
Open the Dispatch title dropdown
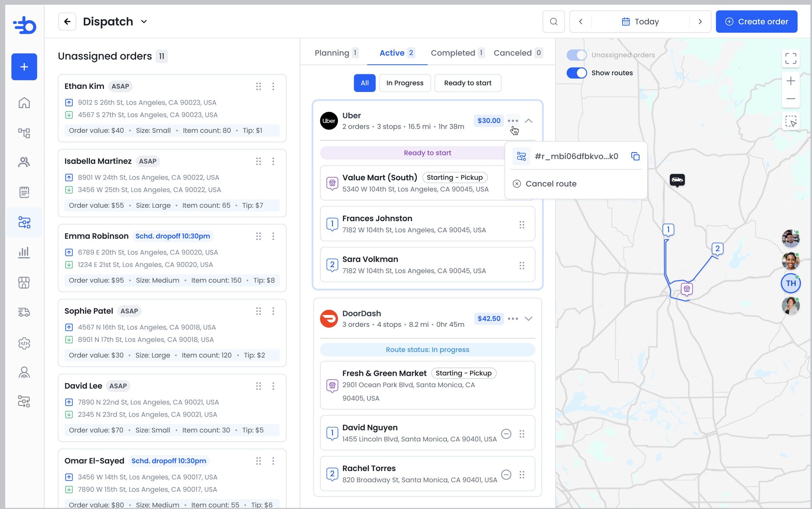click(144, 22)
